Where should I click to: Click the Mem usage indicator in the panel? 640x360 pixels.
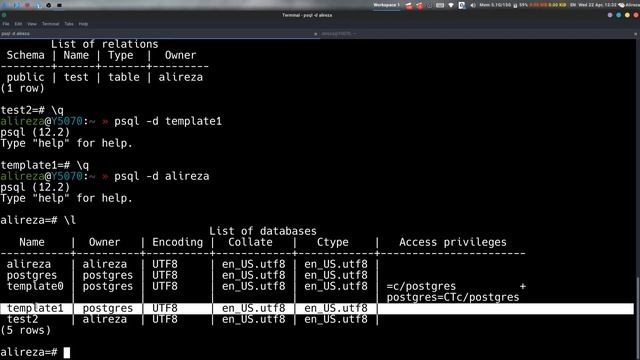click(x=495, y=5)
